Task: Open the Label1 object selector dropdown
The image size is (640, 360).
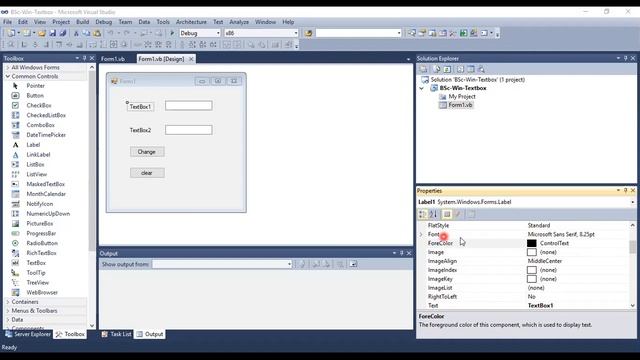Action: click(x=633, y=202)
